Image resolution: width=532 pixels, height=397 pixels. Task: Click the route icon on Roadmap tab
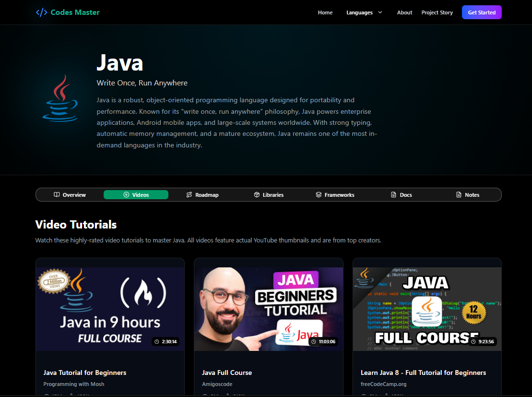click(189, 194)
